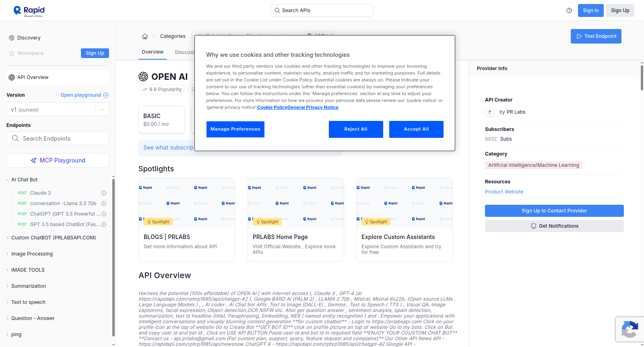Open the Explore Custom Assistants spotlight card
The image size is (644, 347).
pyautogui.click(x=405, y=220)
